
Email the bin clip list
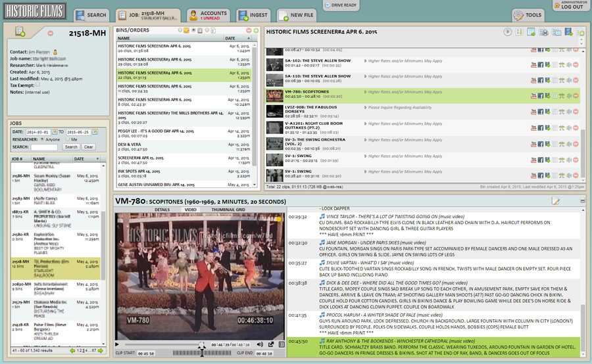[556, 32]
